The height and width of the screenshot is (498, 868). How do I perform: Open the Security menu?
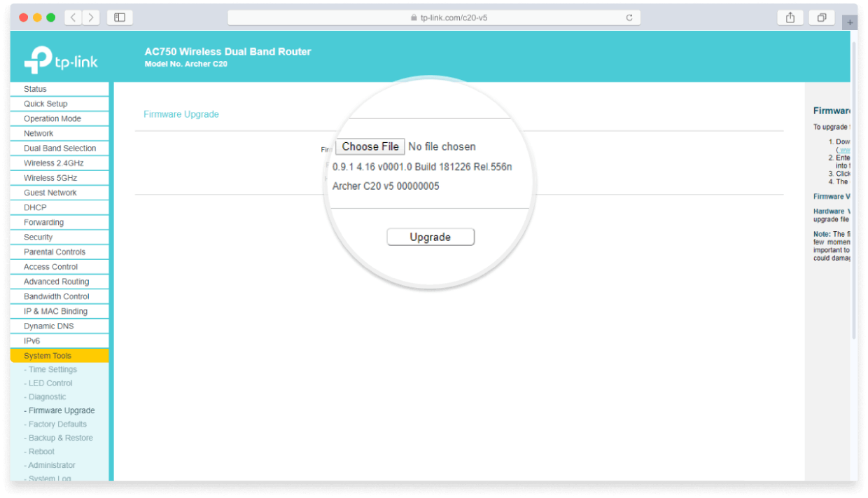[59, 237]
